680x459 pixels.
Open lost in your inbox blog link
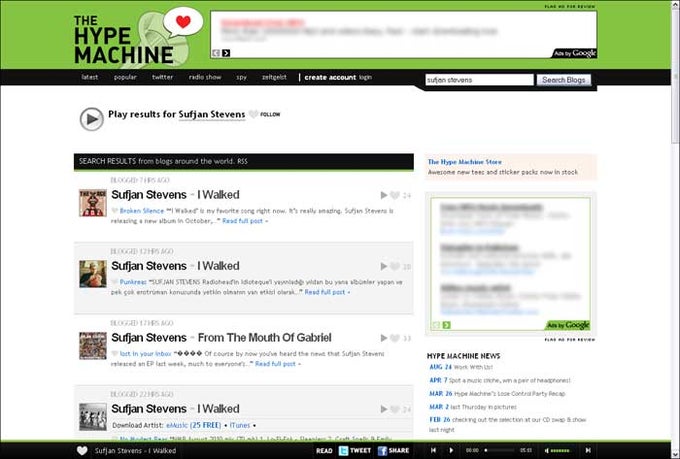[145, 354]
